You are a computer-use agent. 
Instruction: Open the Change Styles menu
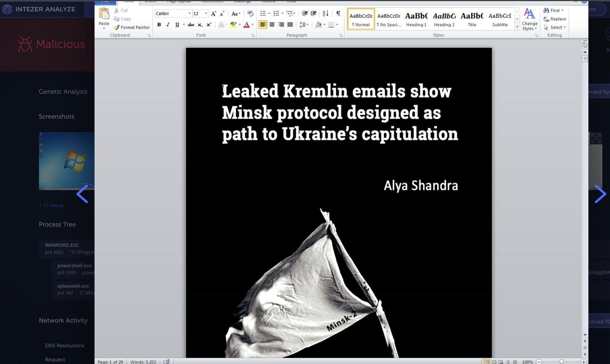[x=530, y=19]
